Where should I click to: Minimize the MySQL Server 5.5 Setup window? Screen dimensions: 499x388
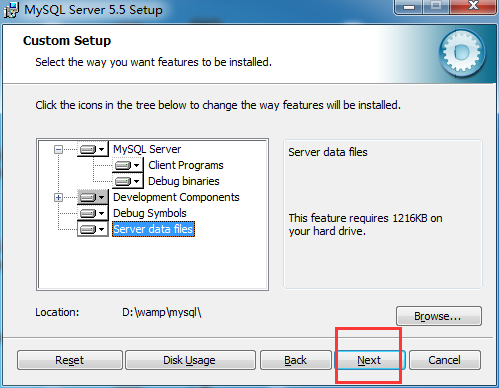click(x=409, y=7)
